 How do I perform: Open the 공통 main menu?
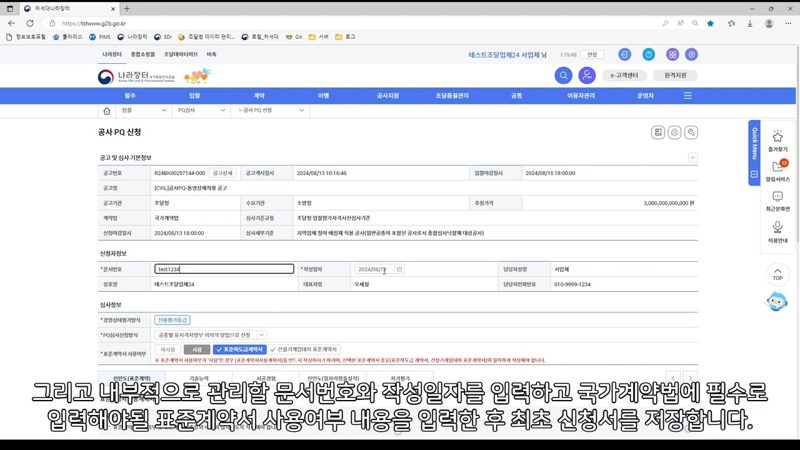click(516, 96)
